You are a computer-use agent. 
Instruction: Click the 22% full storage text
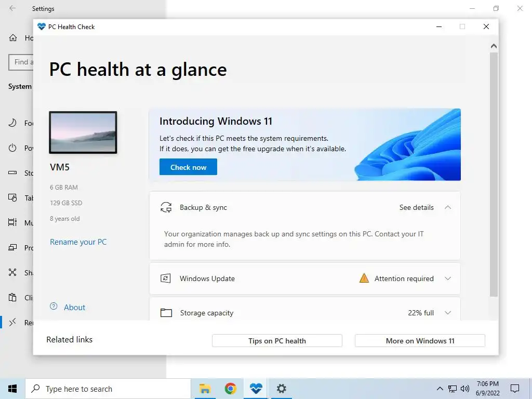[421, 313]
